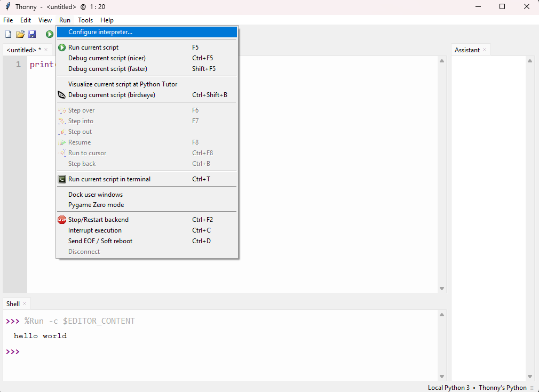This screenshot has width=539, height=392.
Task: Click the birdseye icon in Run menu
Action: (x=62, y=95)
